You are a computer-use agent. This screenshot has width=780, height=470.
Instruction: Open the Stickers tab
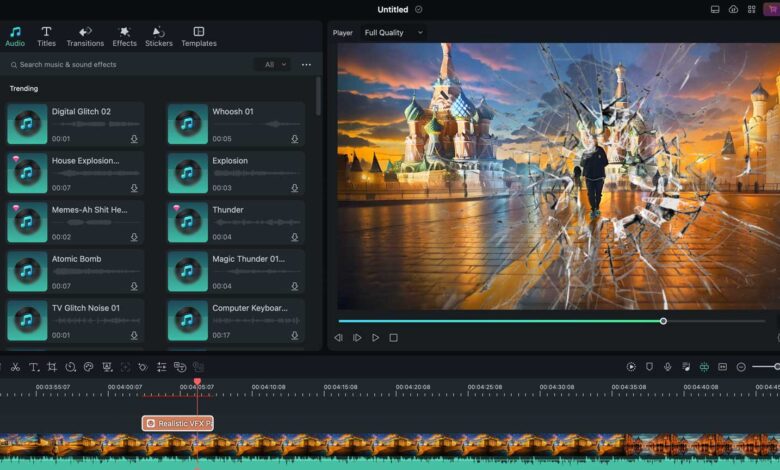pyautogui.click(x=158, y=37)
